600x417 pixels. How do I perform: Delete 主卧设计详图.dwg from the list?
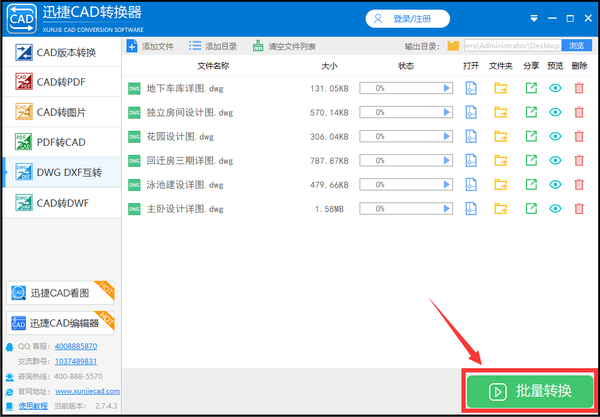579,209
